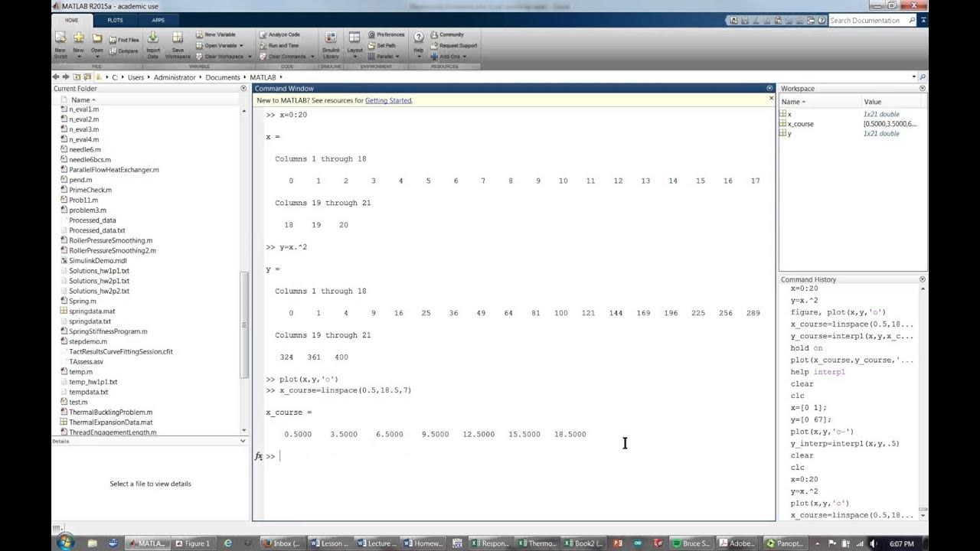Click 'hold on' in Command History
The image size is (980, 551).
(x=806, y=347)
